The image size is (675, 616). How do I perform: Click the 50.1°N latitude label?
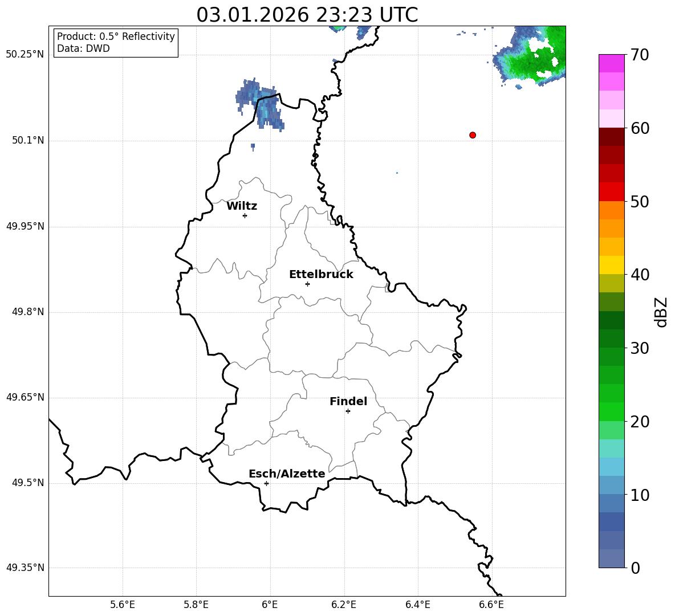[28, 141]
